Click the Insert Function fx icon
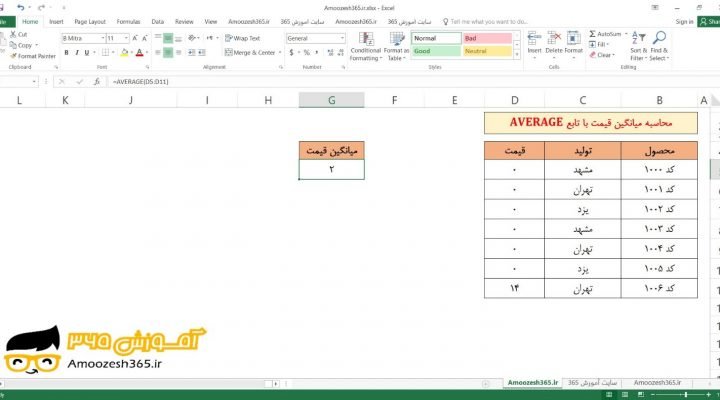This screenshot has width=720, height=400. [x=97, y=81]
